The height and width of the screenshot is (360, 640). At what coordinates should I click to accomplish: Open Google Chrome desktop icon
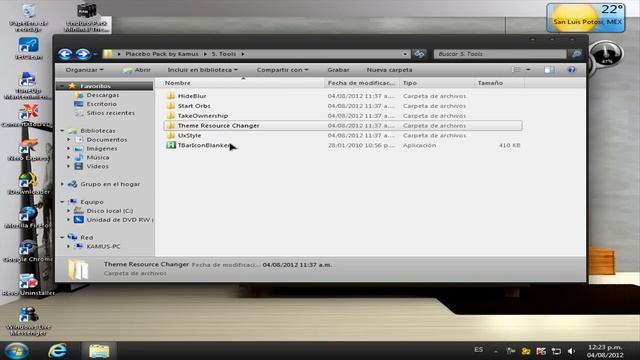28,251
